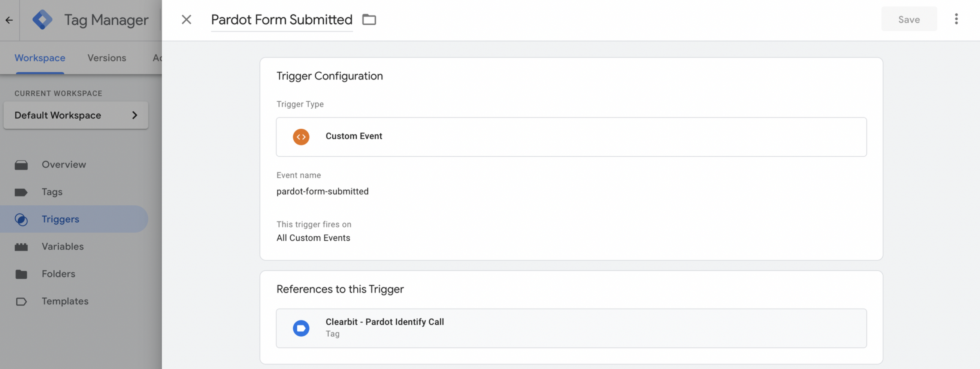
Task: Edit the Pardot Form Submitted trigger name
Action: (x=281, y=20)
